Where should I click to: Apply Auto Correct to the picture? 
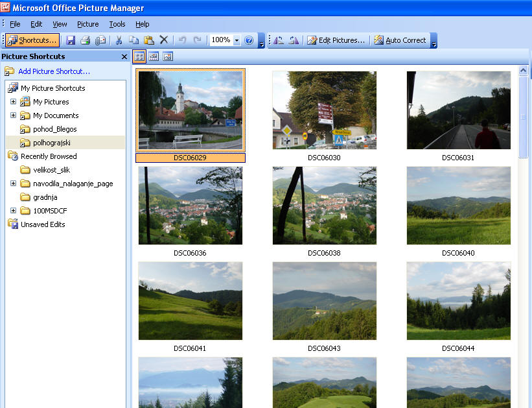tap(400, 40)
